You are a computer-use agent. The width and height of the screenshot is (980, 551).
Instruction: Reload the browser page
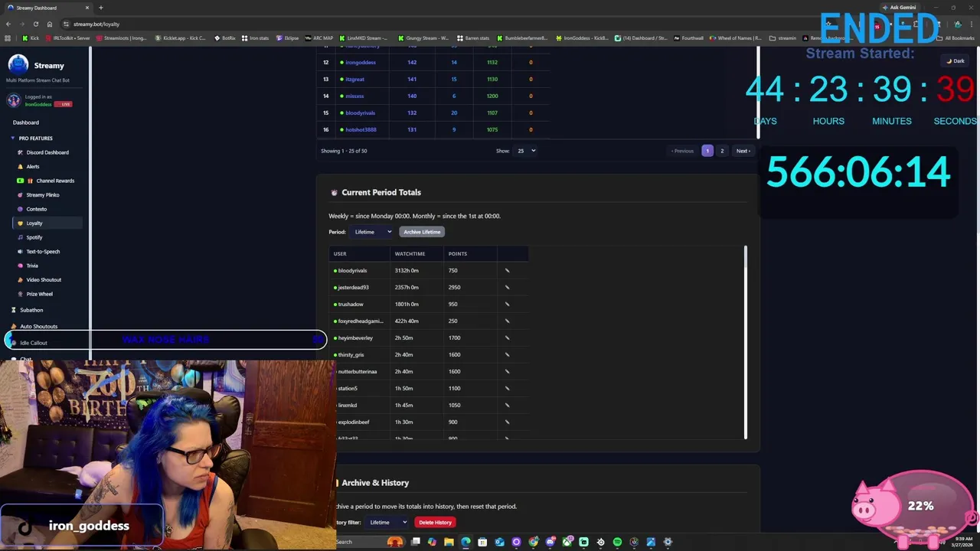click(35, 24)
